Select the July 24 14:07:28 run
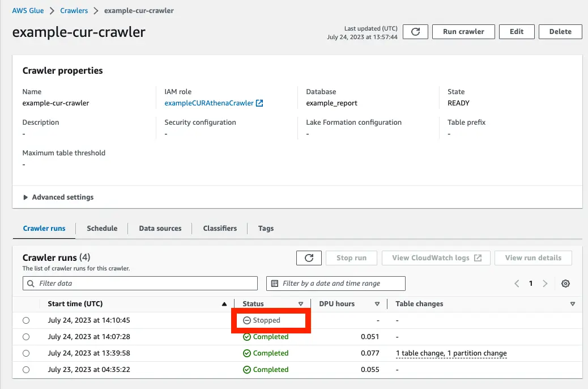 tap(26, 337)
